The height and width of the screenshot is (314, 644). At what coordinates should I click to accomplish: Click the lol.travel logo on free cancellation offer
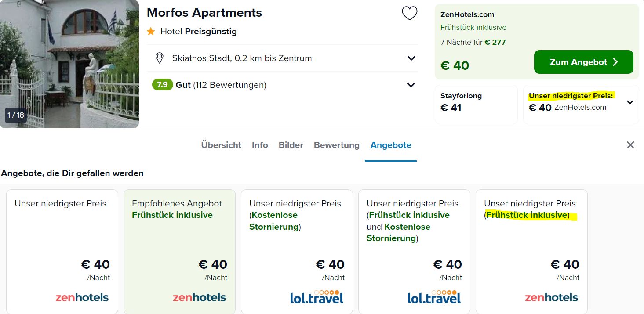coord(317,297)
